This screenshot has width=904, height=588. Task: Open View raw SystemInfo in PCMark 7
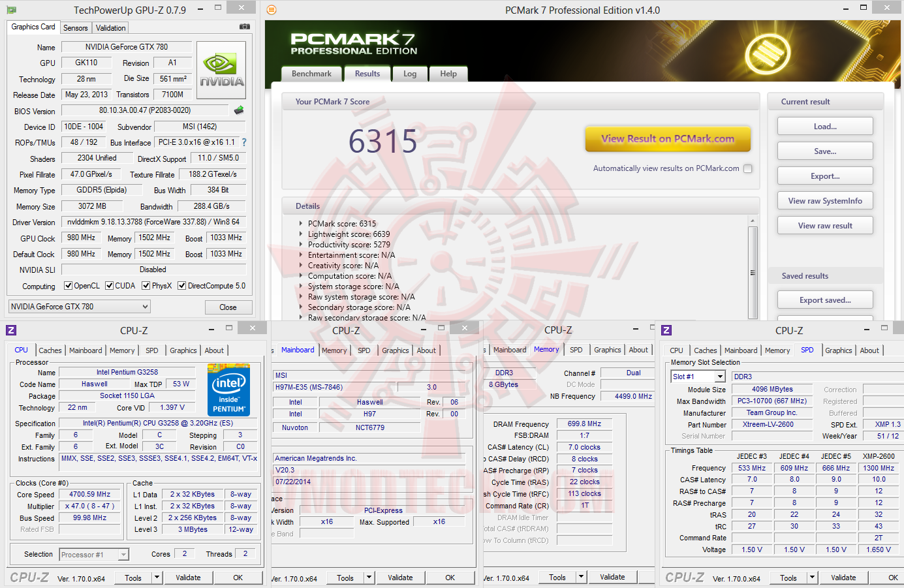pyautogui.click(x=825, y=201)
